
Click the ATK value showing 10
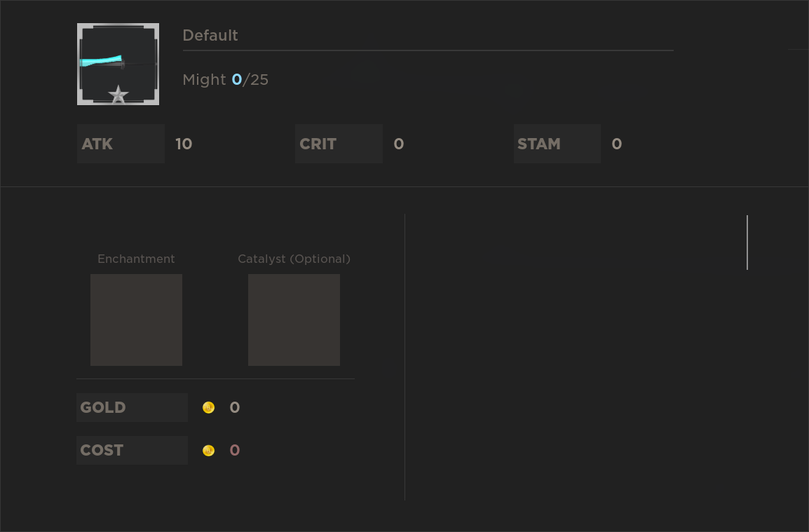pyautogui.click(x=184, y=144)
